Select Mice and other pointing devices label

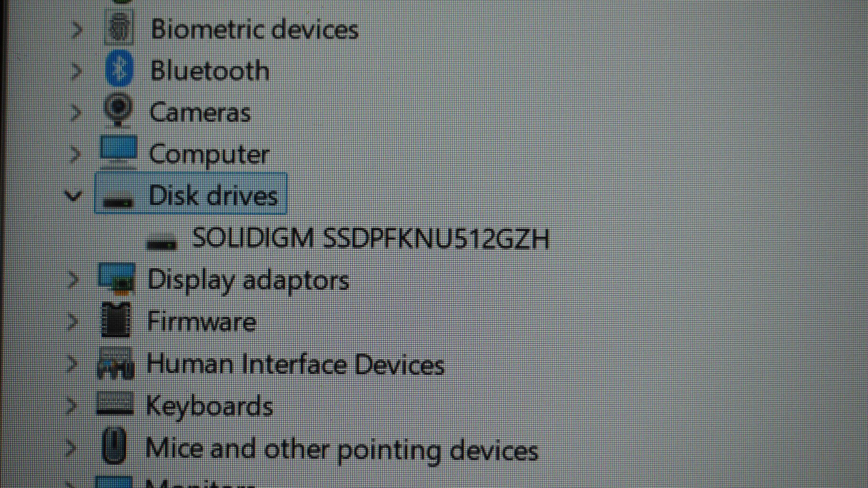tap(341, 449)
